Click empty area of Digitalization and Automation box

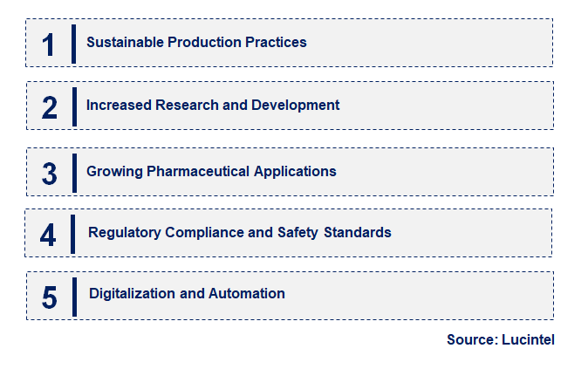420,296
